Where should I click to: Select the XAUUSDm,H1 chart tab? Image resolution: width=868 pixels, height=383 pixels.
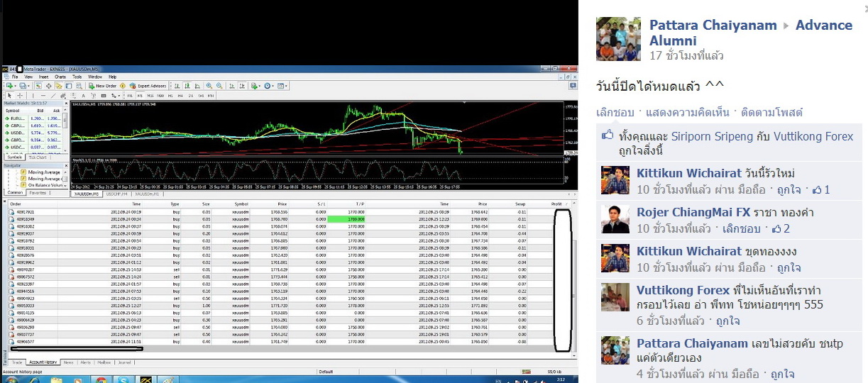(147, 194)
